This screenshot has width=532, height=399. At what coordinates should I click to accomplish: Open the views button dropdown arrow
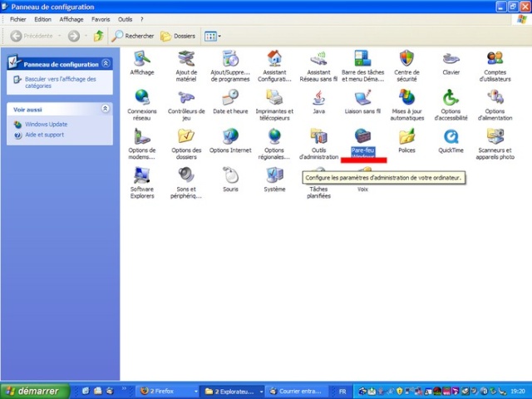(219, 36)
